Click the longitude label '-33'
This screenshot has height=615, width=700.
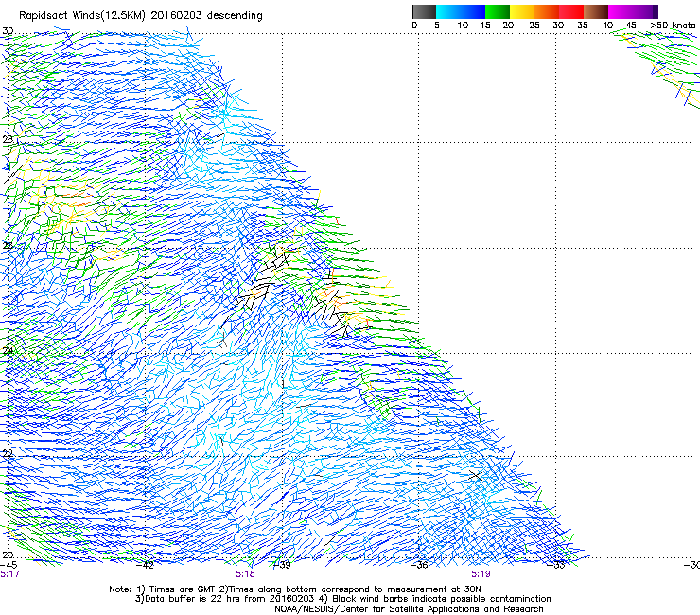click(x=556, y=565)
